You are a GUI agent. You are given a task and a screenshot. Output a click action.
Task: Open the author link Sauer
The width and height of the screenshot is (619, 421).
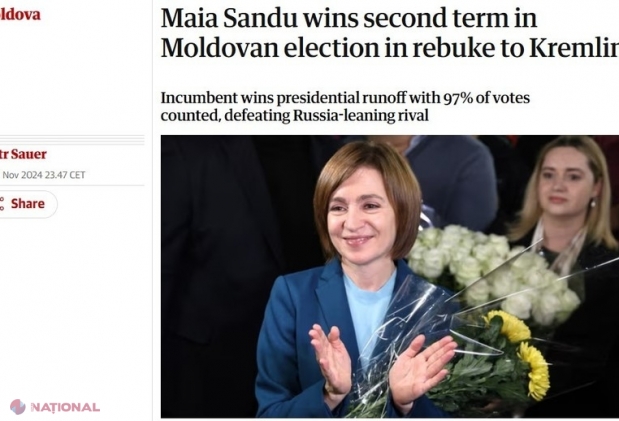click(23, 154)
